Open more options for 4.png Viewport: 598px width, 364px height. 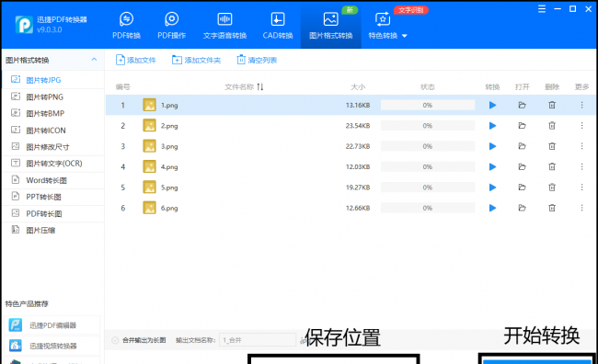(x=581, y=166)
